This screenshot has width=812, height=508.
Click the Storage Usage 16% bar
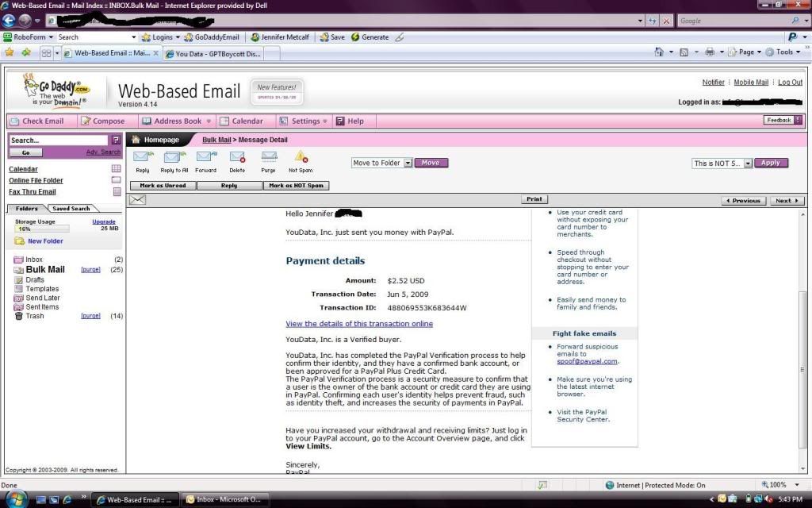click(x=42, y=229)
